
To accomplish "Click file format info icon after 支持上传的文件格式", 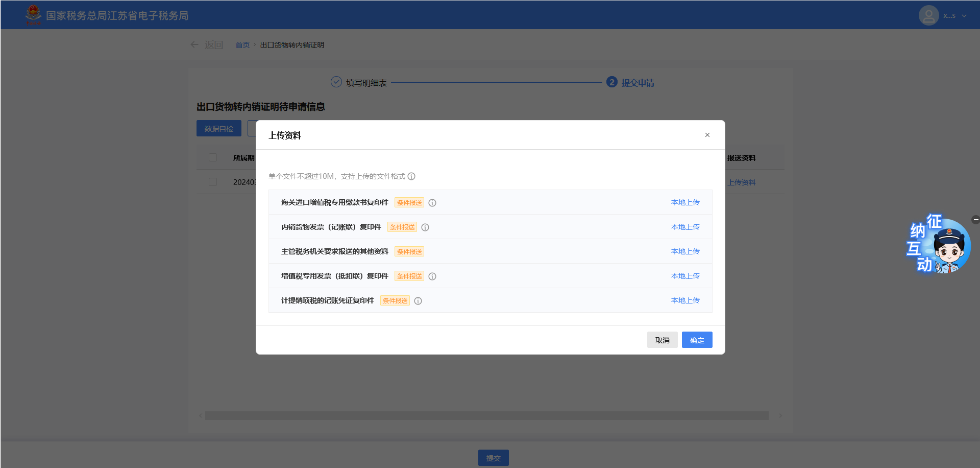I will pyautogui.click(x=411, y=176).
